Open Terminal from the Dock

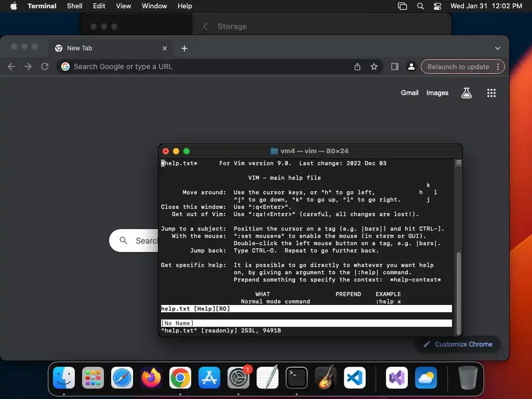(x=297, y=378)
